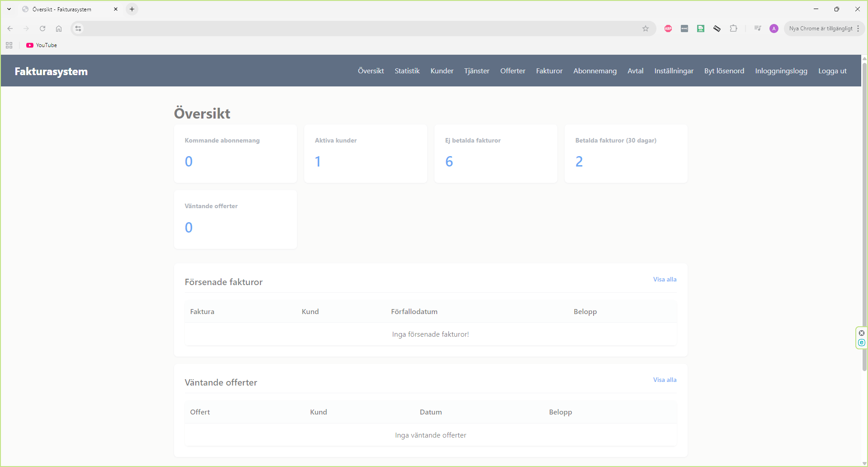The height and width of the screenshot is (467, 868).
Task: Open the purple profile avatar
Action: [x=774, y=29]
